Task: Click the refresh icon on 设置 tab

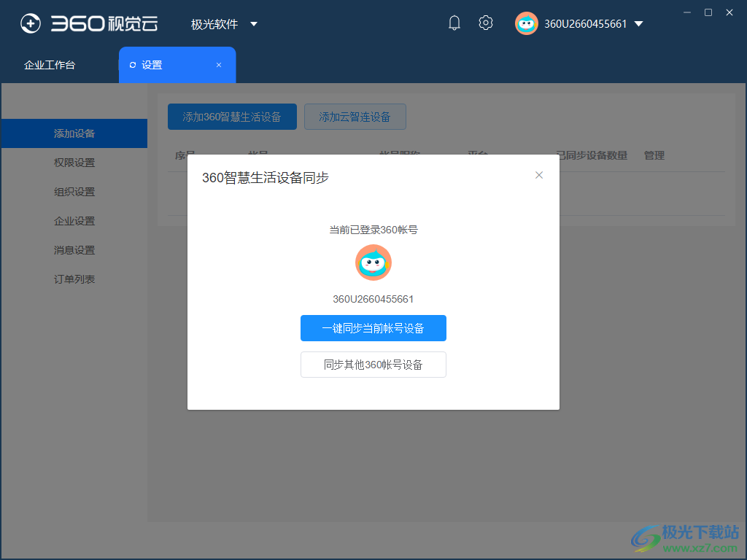Action: point(133,65)
